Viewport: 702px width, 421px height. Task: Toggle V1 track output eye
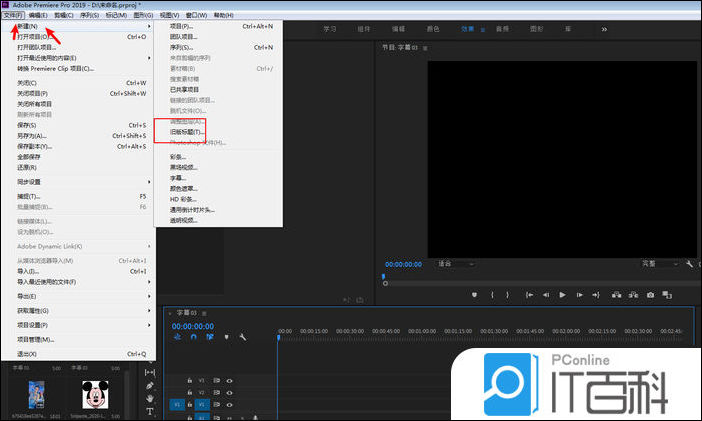pyautogui.click(x=229, y=405)
